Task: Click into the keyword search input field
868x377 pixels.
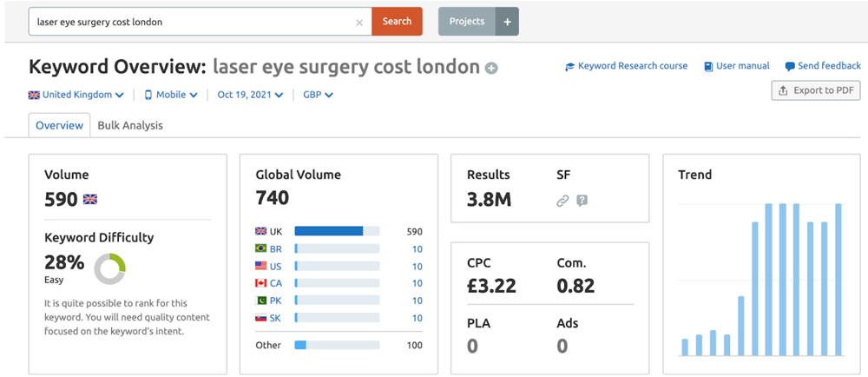Action: coord(191,22)
